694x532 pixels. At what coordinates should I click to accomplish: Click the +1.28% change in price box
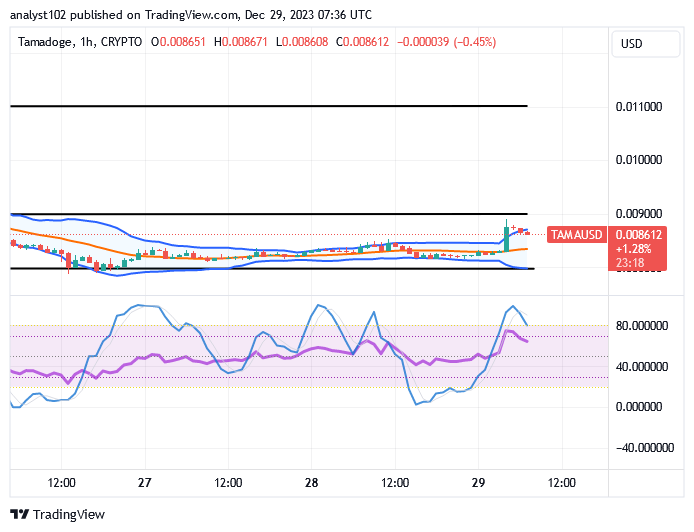tap(633, 249)
